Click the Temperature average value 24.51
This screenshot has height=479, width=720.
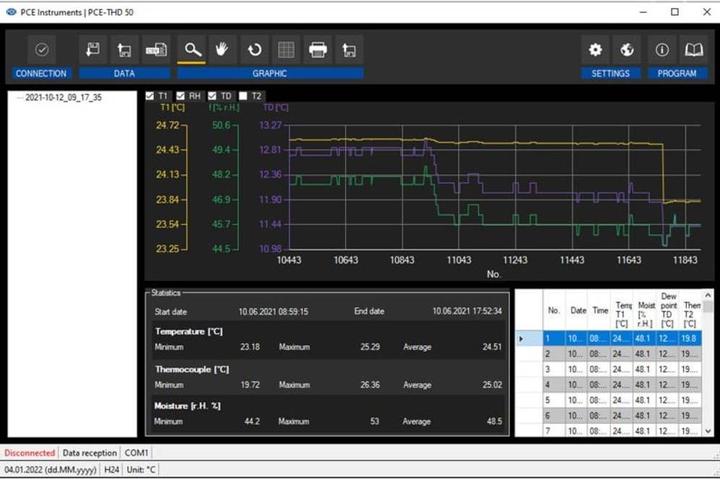click(492, 347)
